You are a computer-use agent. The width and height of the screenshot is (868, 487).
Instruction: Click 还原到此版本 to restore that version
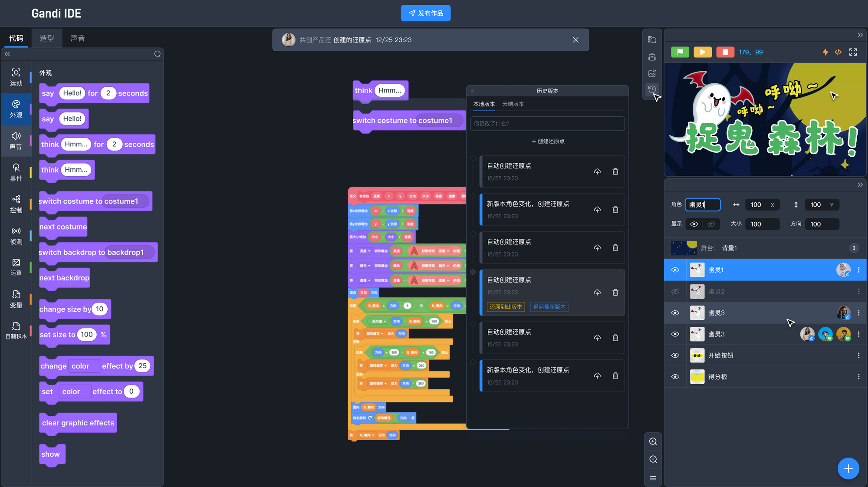(505, 307)
